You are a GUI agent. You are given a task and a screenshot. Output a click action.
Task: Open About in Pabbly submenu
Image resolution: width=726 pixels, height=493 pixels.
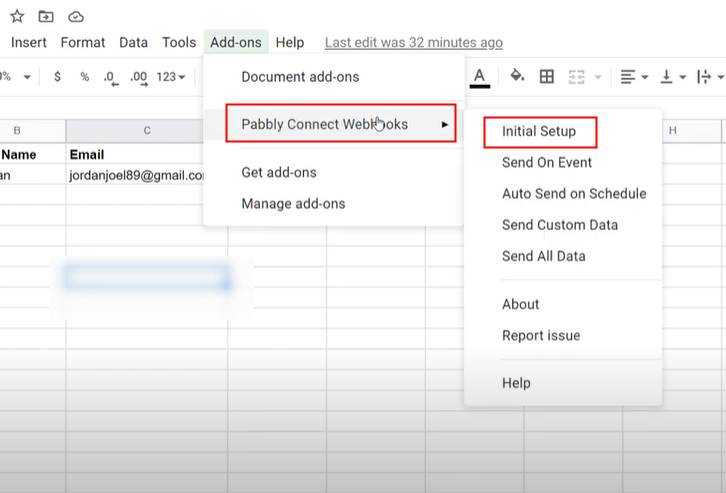click(x=563, y=304)
